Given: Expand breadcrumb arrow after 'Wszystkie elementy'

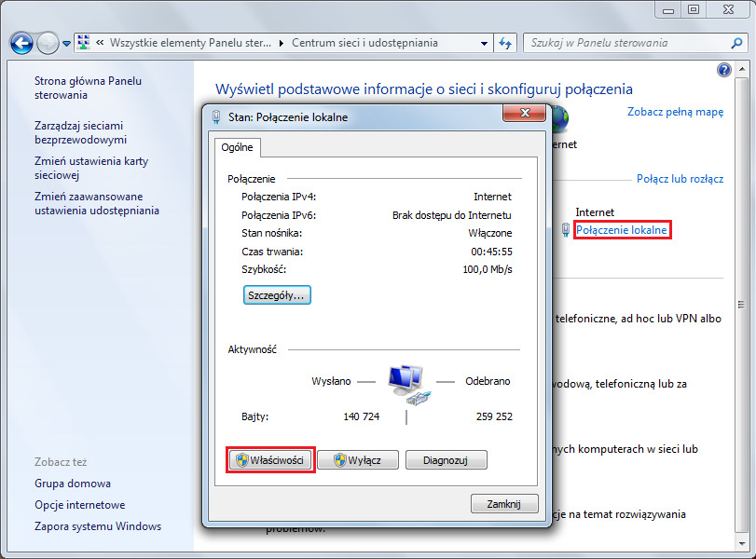Looking at the screenshot, I should coord(282,44).
